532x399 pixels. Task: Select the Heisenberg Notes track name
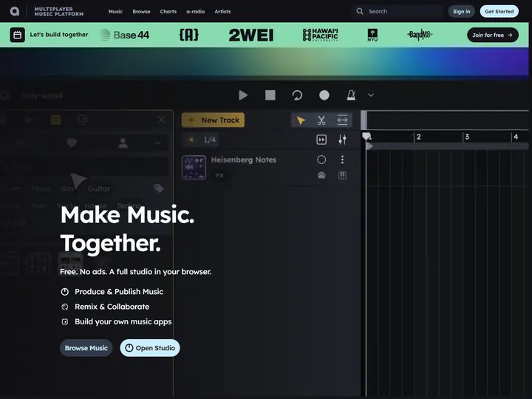(x=244, y=160)
